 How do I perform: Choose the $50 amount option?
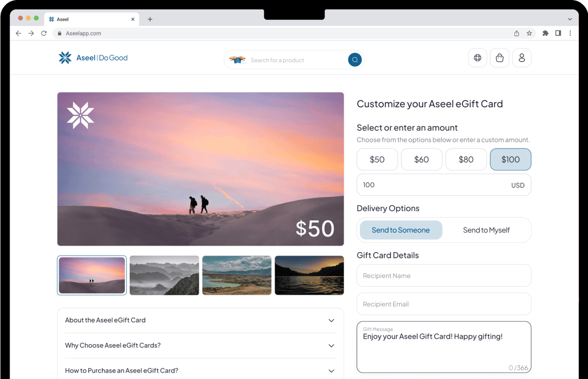tap(377, 160)
